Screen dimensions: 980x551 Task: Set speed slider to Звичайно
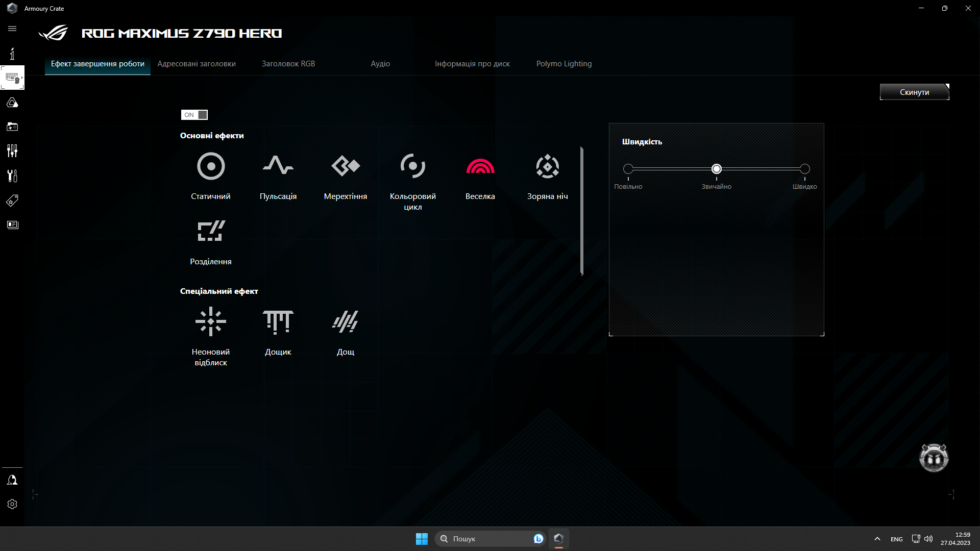(x=717, y=169)
